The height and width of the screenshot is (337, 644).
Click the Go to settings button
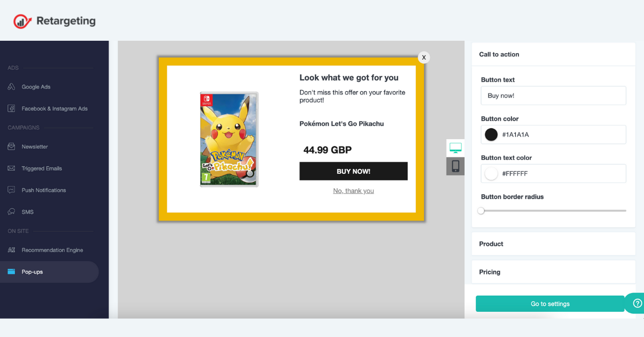click(550, 304)
